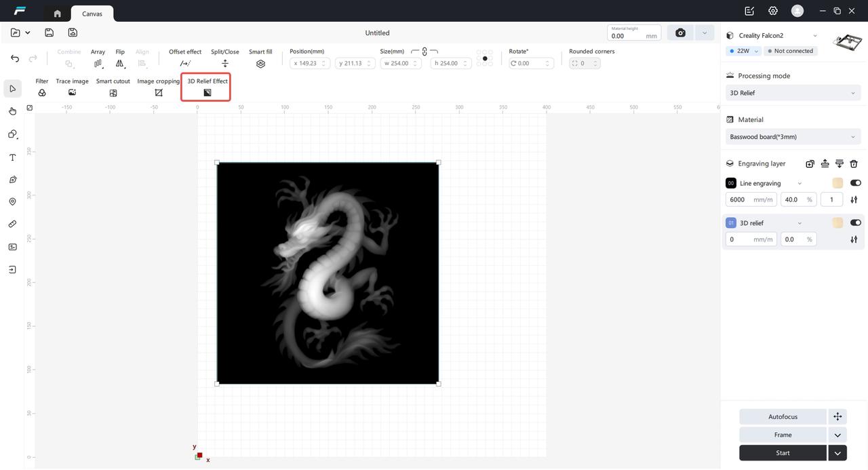
Task: Click the Filter icon
Action: click(42, 92)
